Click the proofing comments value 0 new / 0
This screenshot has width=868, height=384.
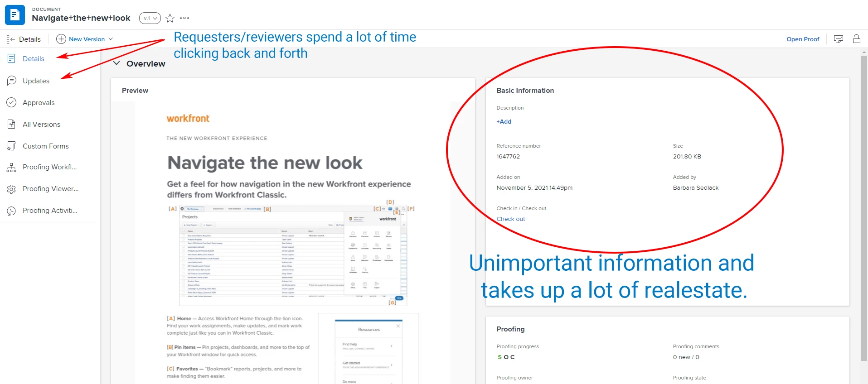(686, 357)
